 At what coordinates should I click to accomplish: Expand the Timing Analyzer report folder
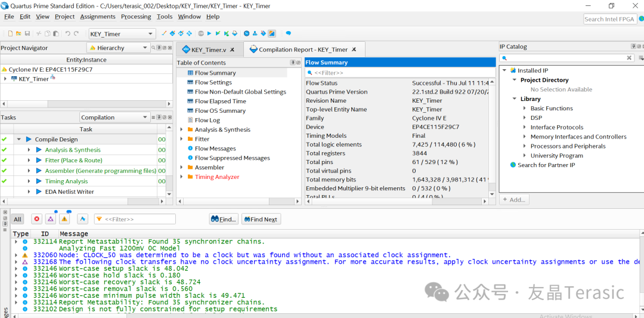181,177
